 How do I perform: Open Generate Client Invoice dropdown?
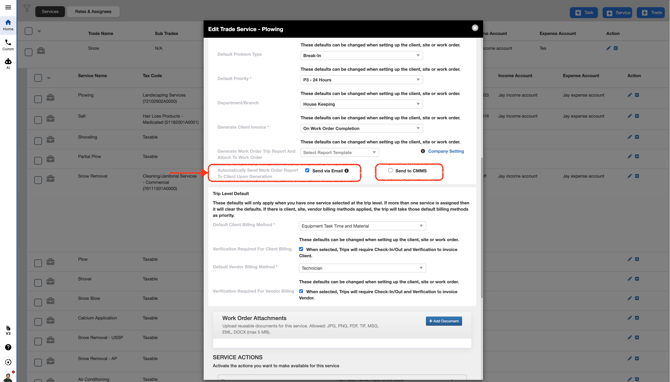coord(361,128)
